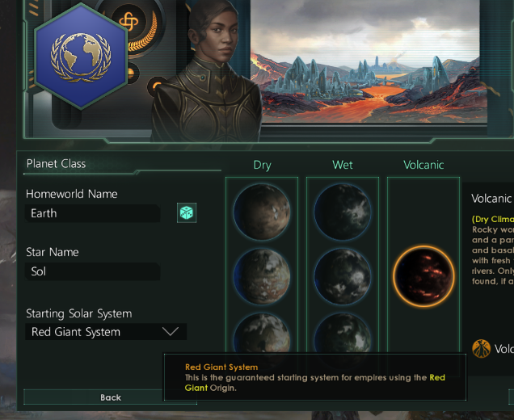Choose the first dry planet (desert)
Viewport: 514px width, 420px height.
pyautogui.click(x=262, y=212)
